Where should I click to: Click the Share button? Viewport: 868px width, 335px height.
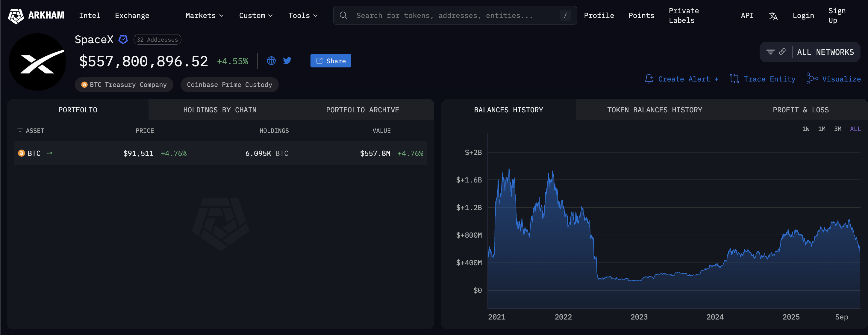[x=331, y=61]
